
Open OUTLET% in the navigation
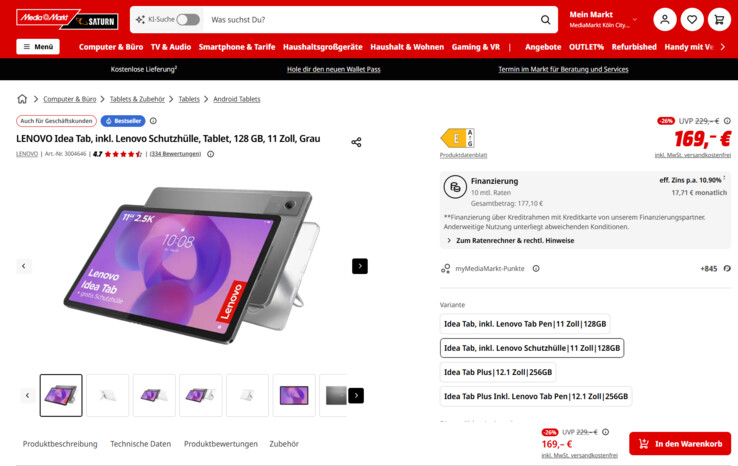(586, 47)
